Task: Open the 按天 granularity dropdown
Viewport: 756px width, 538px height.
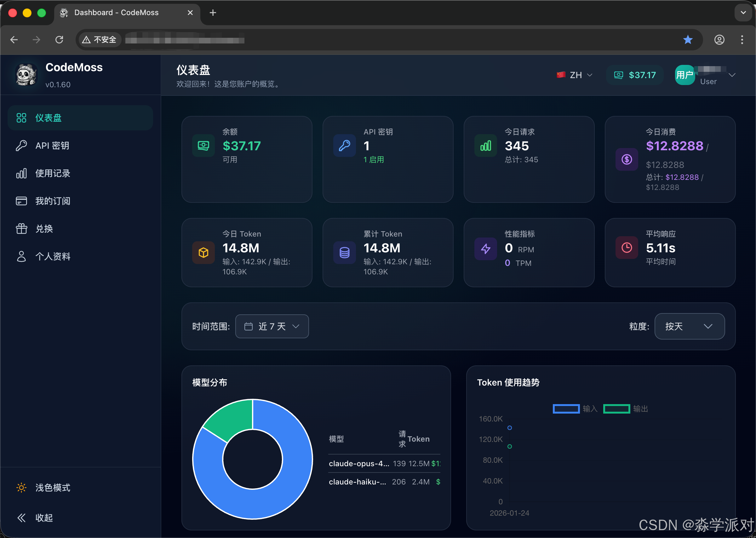Action: (689, 326)
